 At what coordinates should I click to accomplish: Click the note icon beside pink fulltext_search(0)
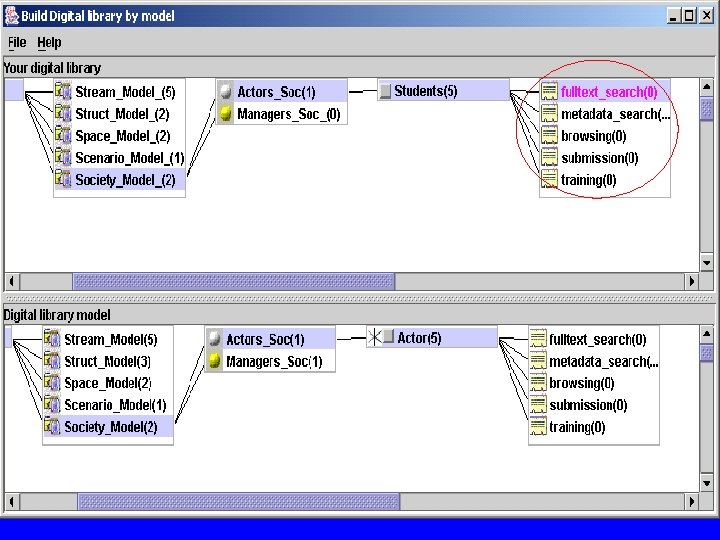click(x=549, y=91)
